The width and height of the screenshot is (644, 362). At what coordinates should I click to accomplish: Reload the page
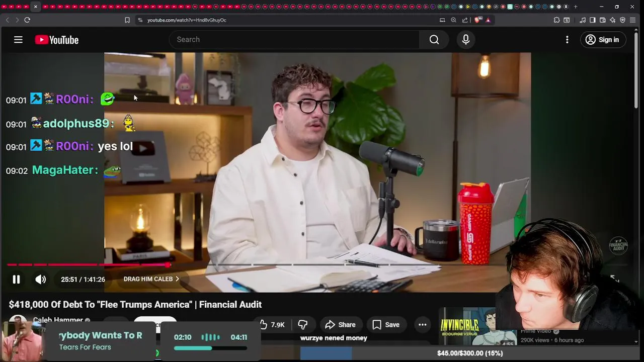pyautogui.click(x=27, y=20)
